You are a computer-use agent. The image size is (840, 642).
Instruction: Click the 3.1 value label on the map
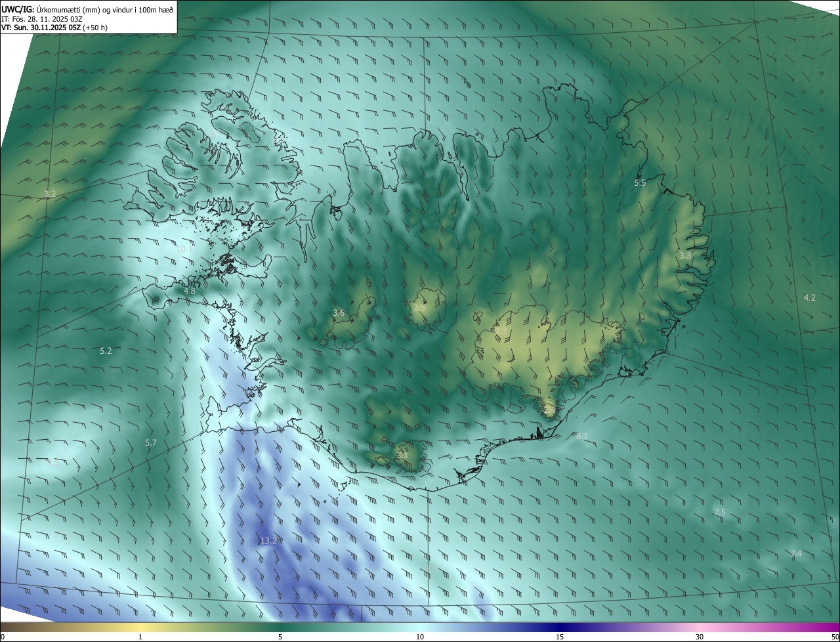tap(402, 455)
